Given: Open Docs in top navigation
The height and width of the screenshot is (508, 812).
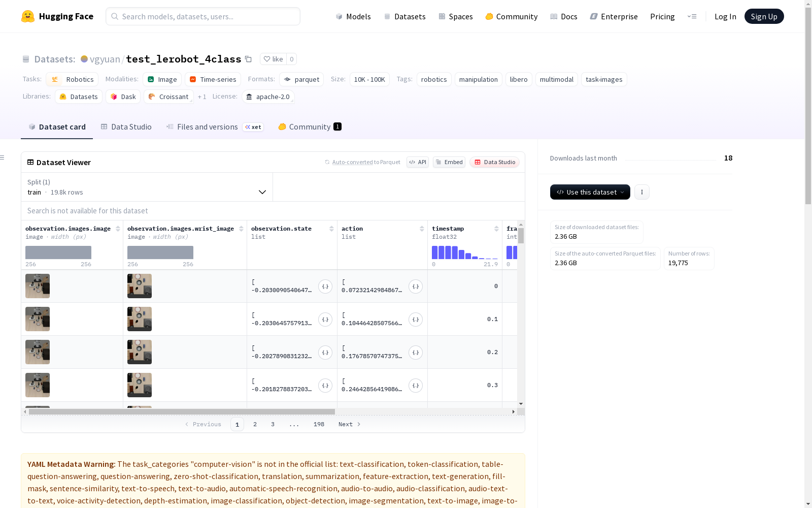Looking at the screenshot, I should coord(564,16).
